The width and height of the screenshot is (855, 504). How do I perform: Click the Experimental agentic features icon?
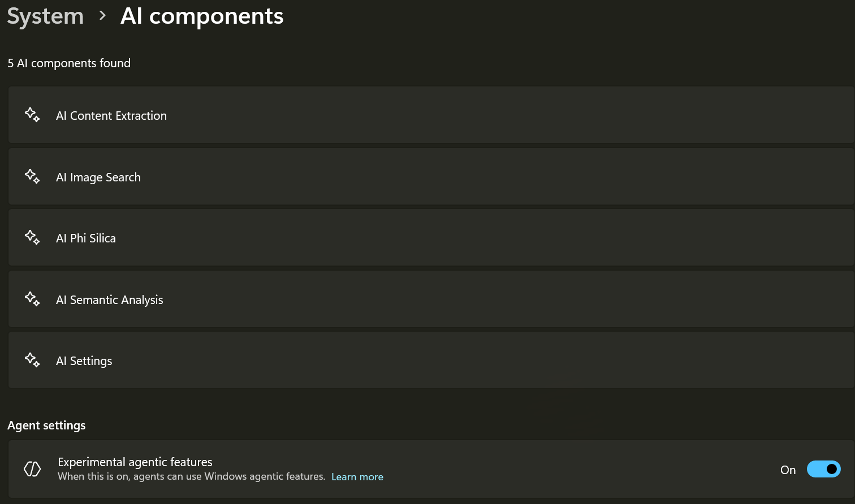pos(32,469)
